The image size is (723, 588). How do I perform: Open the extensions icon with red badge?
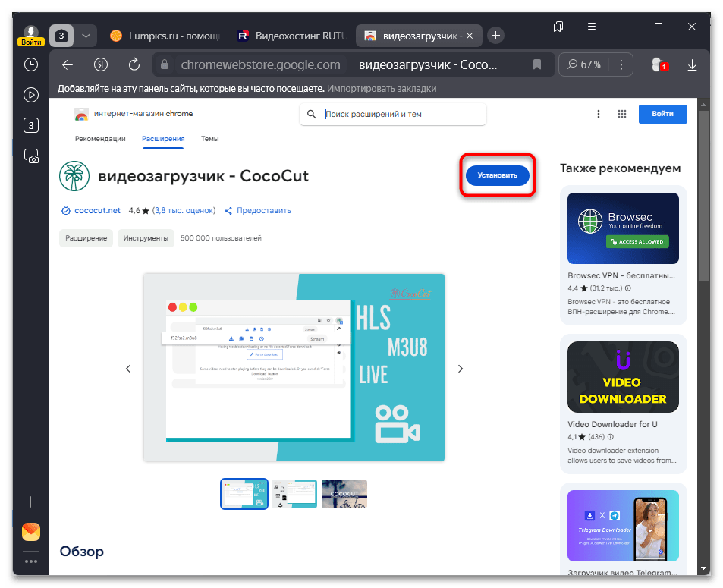click(659, 65)
